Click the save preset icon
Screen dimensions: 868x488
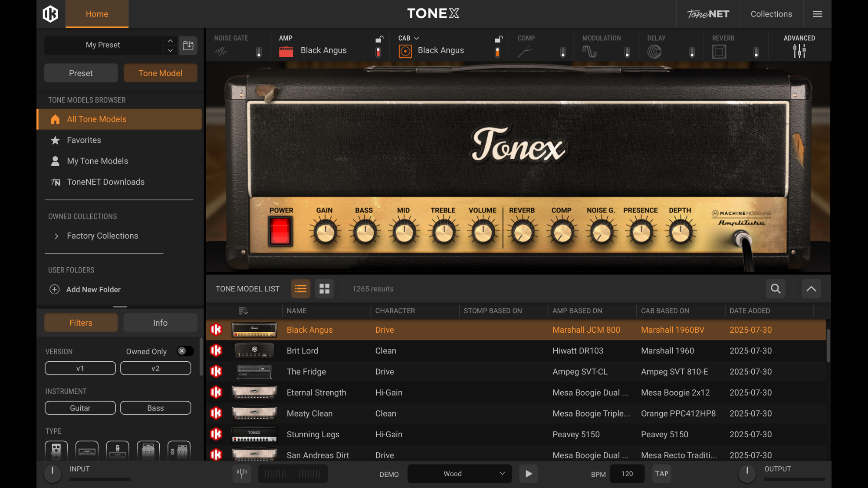pyautogui.click(x=188, y=45)
